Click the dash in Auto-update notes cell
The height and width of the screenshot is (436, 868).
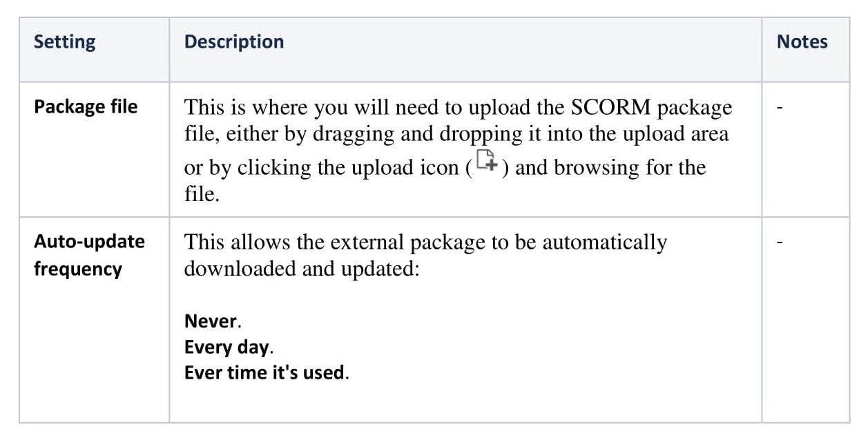(x=780, y=243)
